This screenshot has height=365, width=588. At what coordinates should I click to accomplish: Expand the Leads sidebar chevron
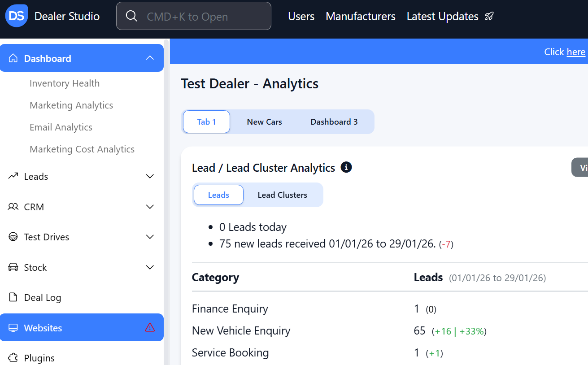pyautogui.click(x=150, y=176)
